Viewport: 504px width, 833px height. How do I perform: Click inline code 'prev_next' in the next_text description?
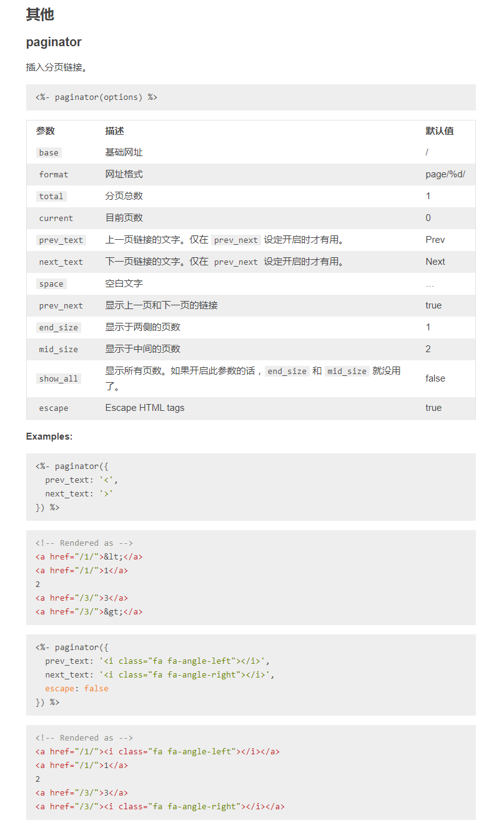[236, 262]
